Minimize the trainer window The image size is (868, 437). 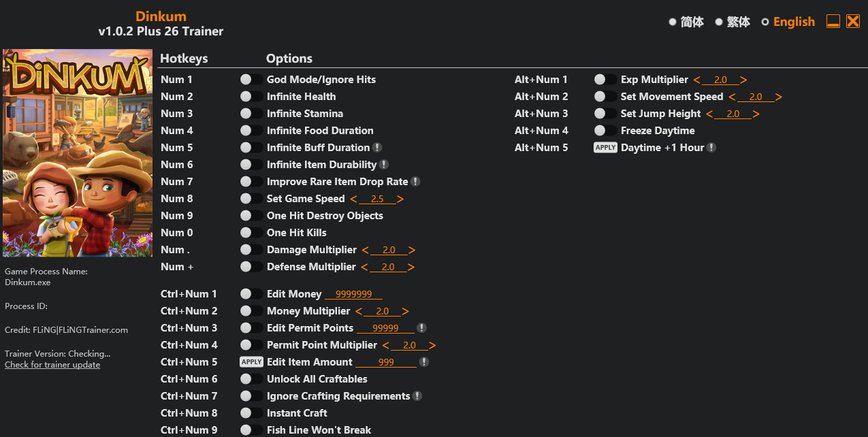833,21
